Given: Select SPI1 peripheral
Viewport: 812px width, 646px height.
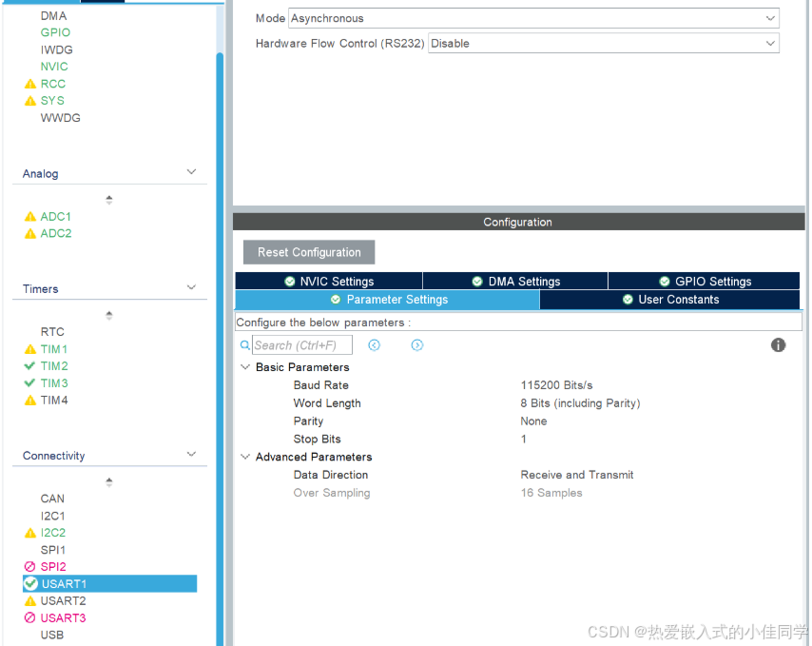Looking at the screenshot, I should point(53,550).
